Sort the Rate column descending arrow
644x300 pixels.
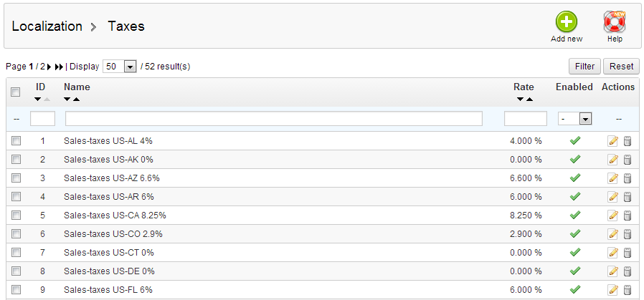click(518, 99)
